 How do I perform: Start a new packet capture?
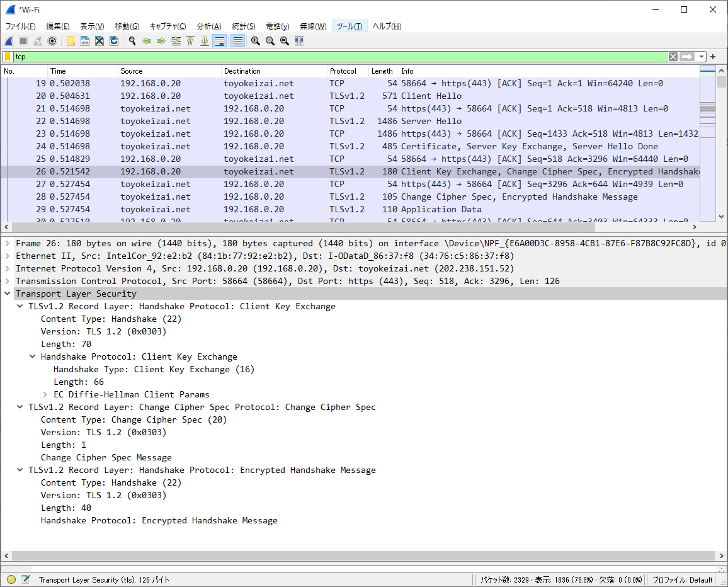click(x=8, y=40)
